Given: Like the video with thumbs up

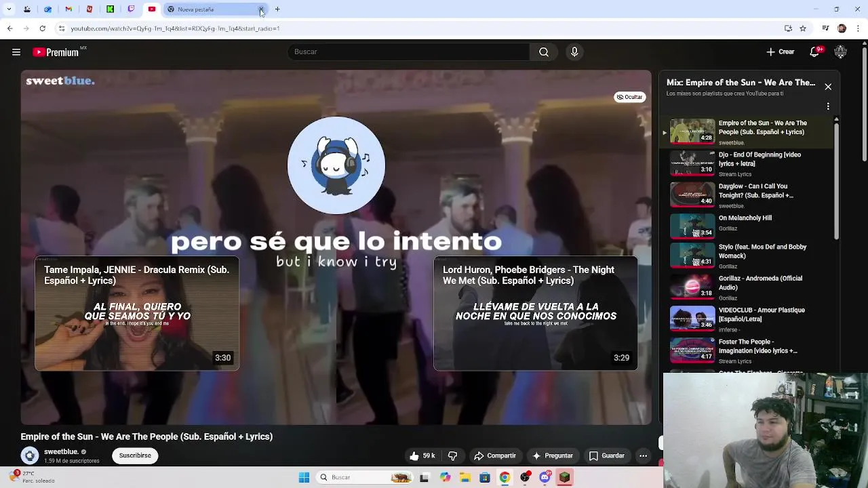Looking at the screenshot, I should pyautogui.click(x=422, y=455).
